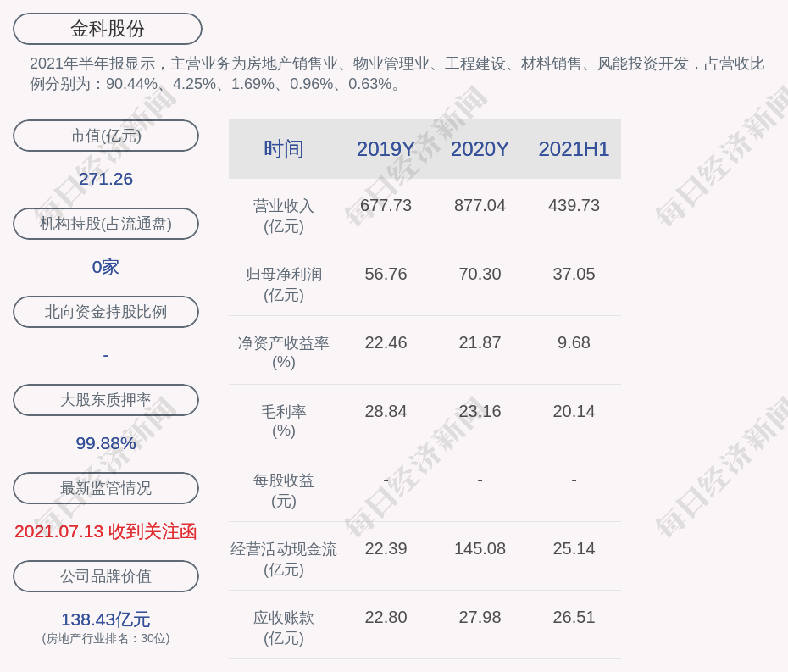
Task: Click the 营业收入(亿元) row label
Action: 284,215
